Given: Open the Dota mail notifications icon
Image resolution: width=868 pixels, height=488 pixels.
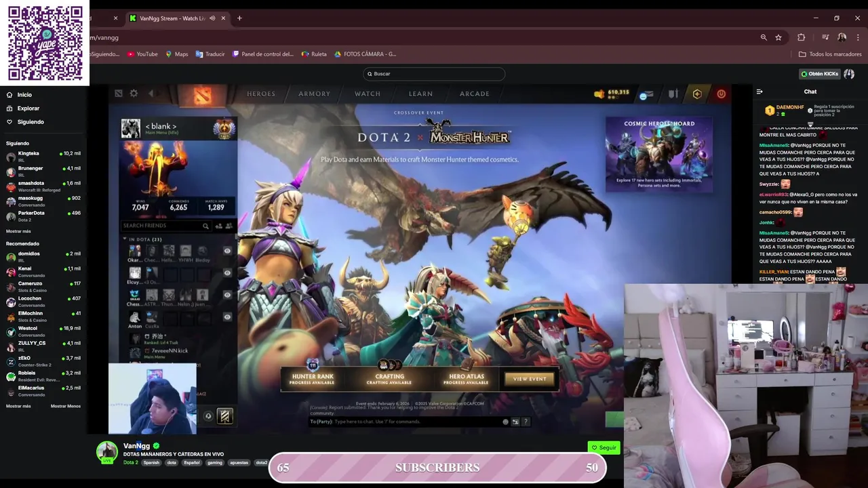Looking at the screenshot, I should (646, 95).
